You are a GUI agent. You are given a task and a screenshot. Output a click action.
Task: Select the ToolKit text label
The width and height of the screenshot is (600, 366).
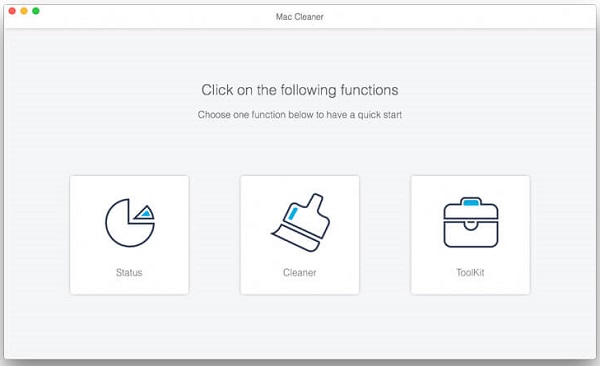470,273
